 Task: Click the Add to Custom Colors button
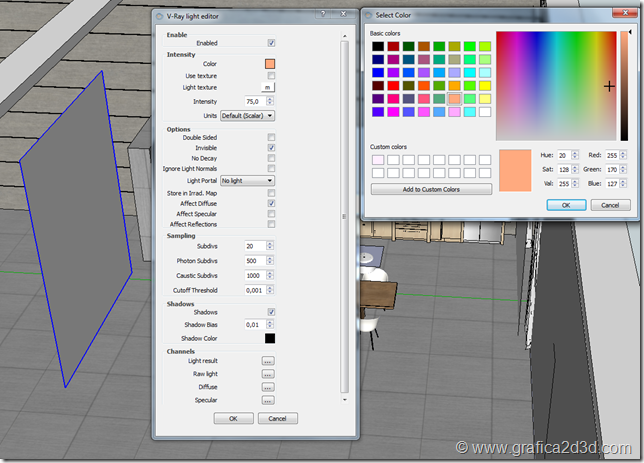click(x=431, y=189)
